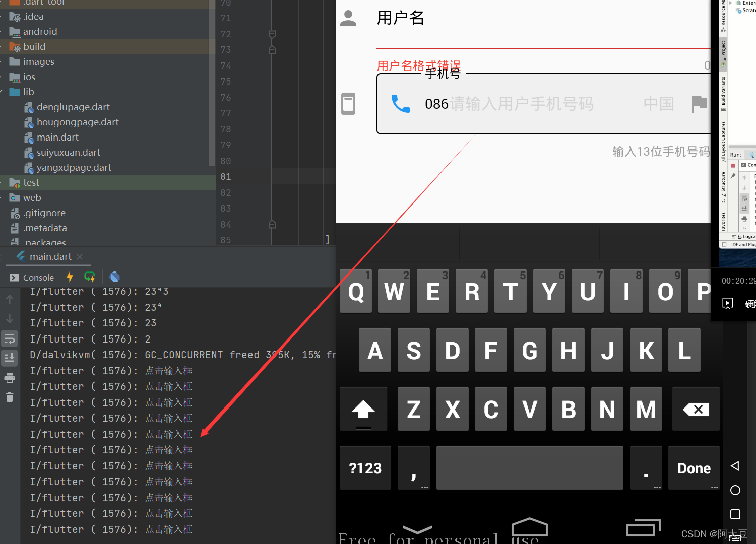Click the flag icon next to 中国
Viewport: 756px width, 544px height.
[x=700, y=104]
